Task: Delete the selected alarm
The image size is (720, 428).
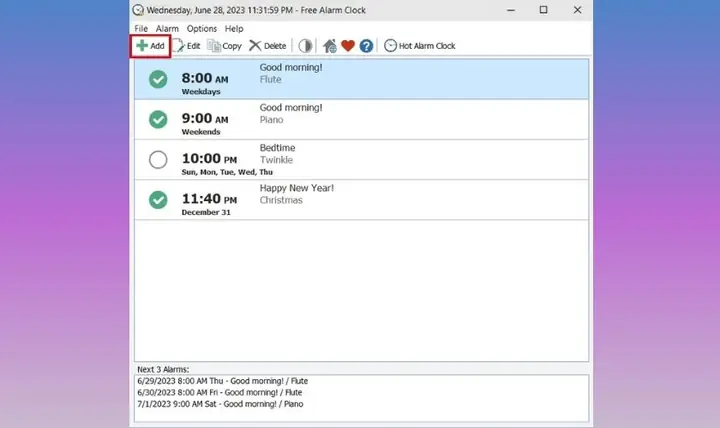Action: [268, 46]
